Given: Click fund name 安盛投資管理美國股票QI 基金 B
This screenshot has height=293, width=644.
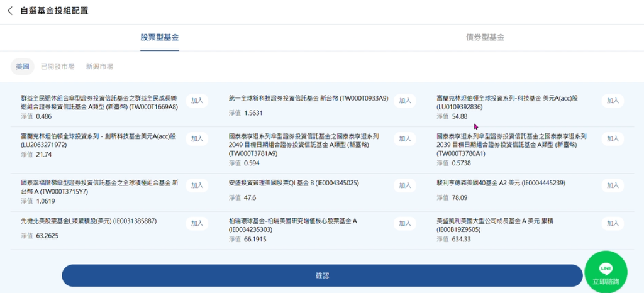Looking at the screenshot, I should (x=293, y=182).
